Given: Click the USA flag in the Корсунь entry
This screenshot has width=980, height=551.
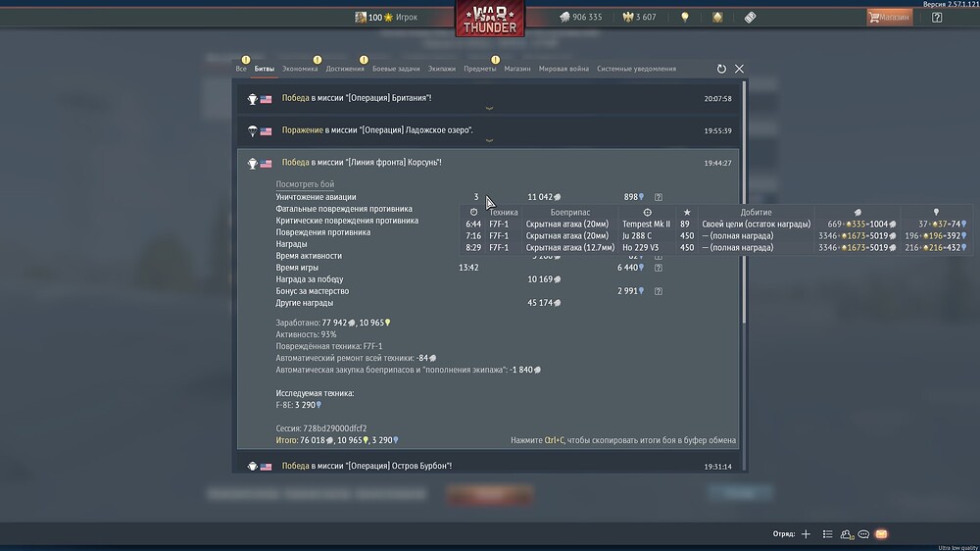Looking at the screenshot, I should (267, 163).
